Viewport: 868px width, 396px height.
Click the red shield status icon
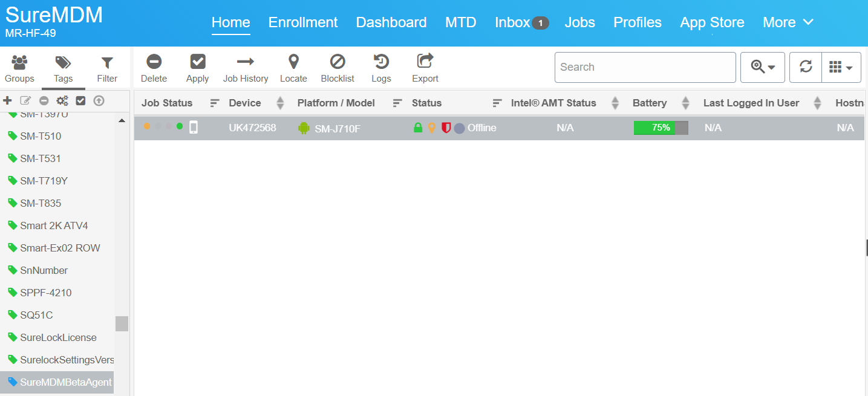coord(446,128)
